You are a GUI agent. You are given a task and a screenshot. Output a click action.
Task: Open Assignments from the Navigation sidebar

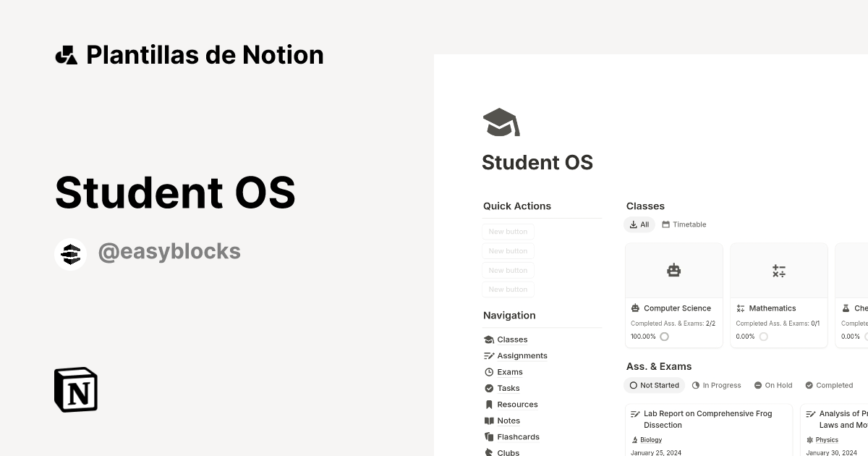[522, 355]
